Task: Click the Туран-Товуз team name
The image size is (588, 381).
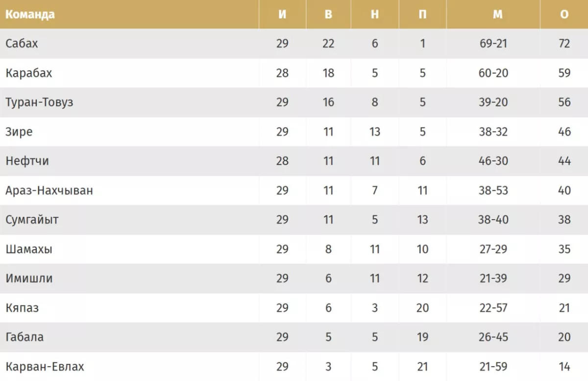Action: [39, 102]
